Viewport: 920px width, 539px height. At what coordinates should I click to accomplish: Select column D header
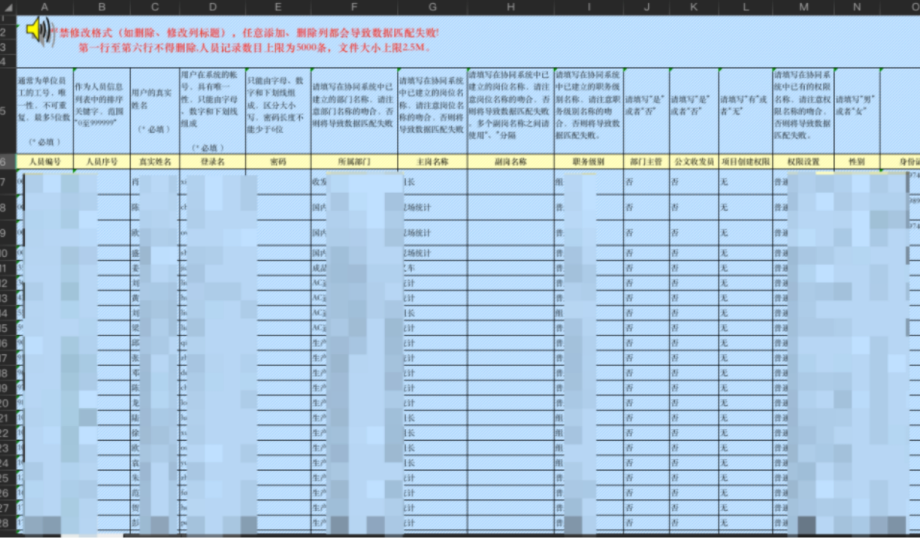tap(212, 7)
